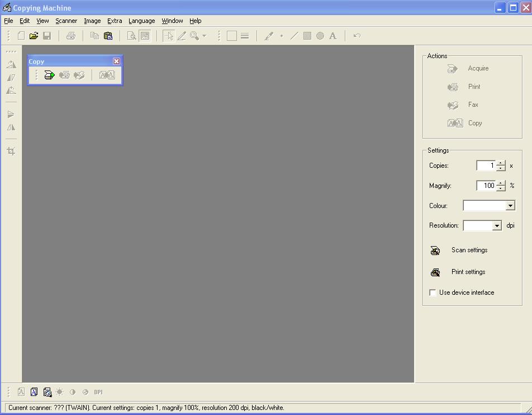532x415 pixels.
Task: Open the Zoom tool dropdown arrow
Action: click(x=205, y=36)
